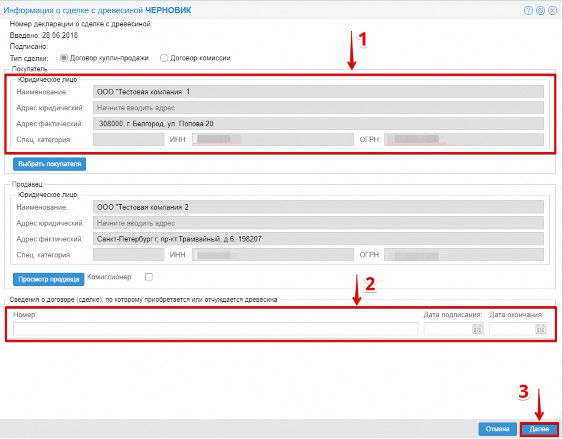Select Договор комиссии radio button

click(x=164, y=58)
